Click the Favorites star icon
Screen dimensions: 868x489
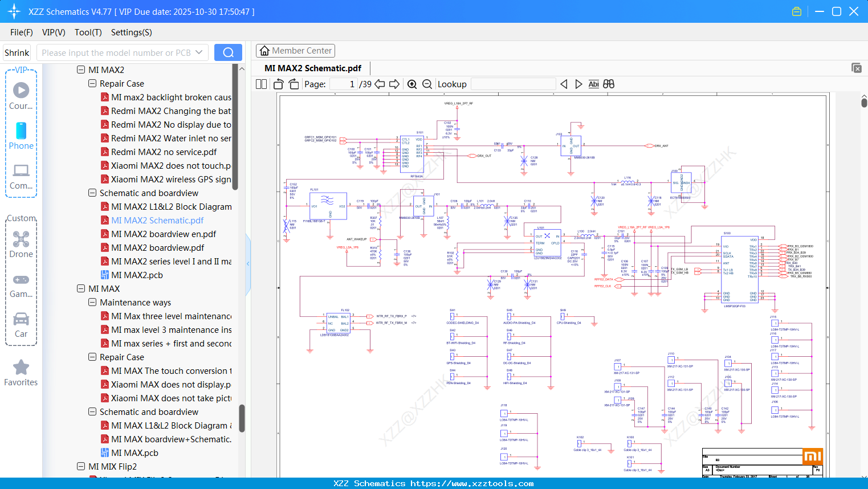[21, 367]
